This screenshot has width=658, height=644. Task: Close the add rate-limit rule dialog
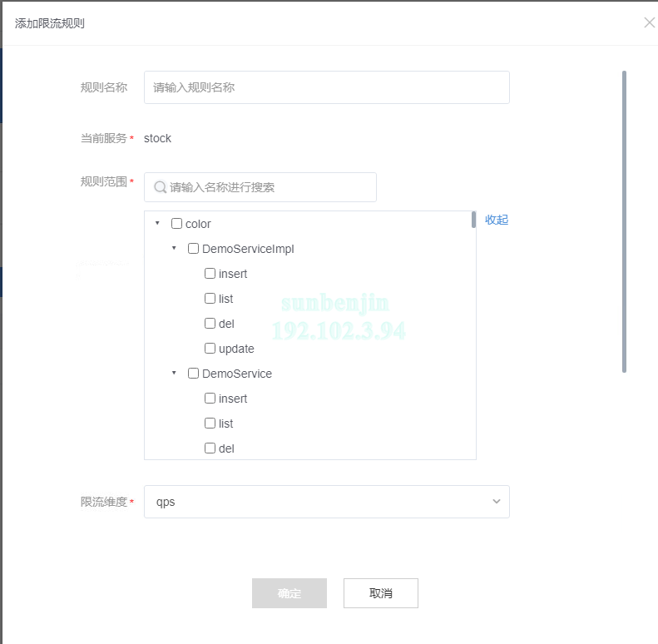tap(649, 22)
